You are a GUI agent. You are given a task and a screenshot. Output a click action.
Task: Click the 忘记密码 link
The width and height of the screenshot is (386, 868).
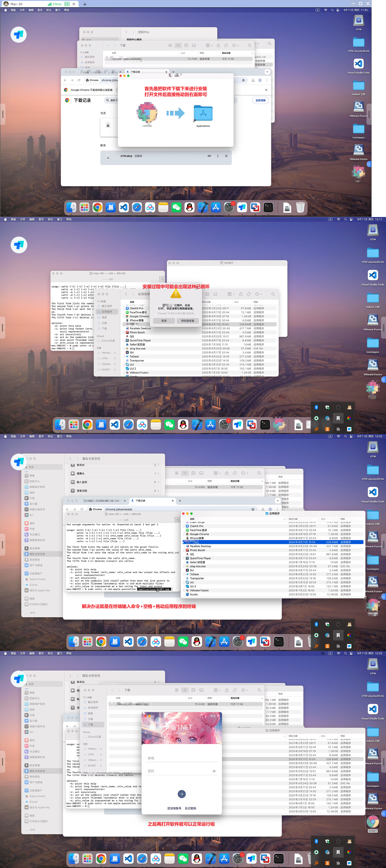point(190,808)
